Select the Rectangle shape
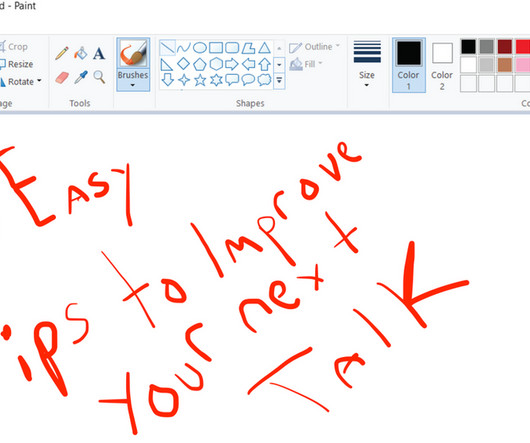The width and height of the screenshot is (530, 443). [216, 48]
